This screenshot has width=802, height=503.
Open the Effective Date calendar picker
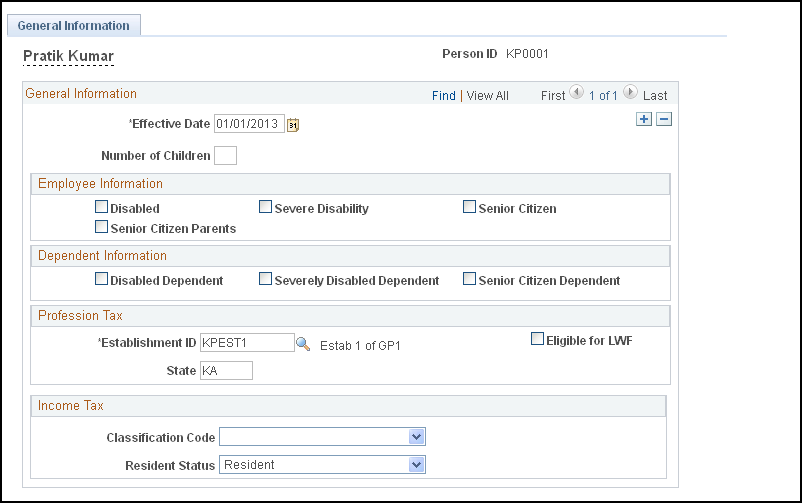(x=293, y=124)
